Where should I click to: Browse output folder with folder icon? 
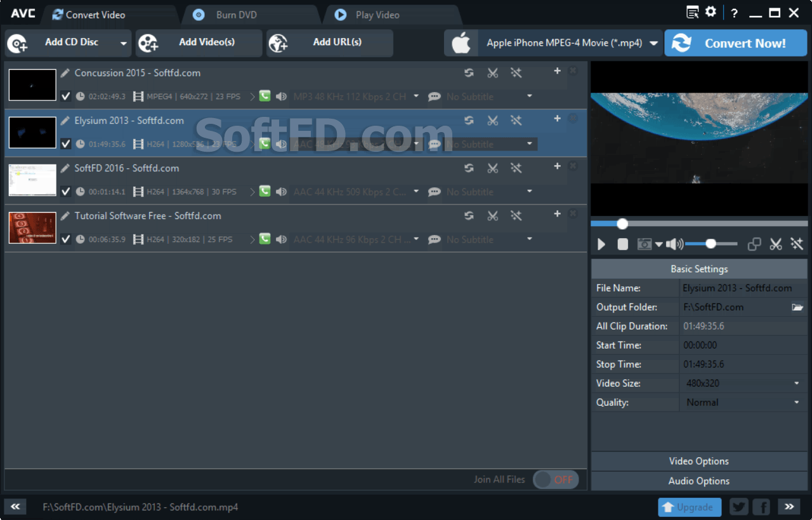pos(797,307)
